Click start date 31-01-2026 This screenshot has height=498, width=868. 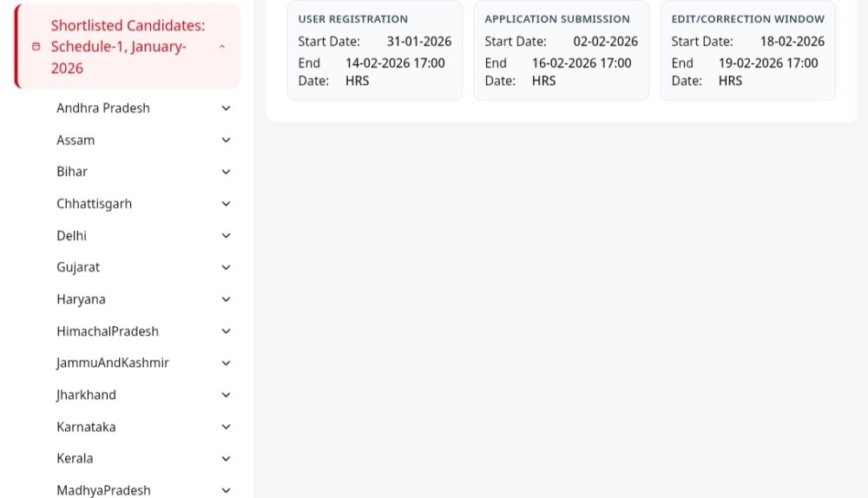coord(419,42)
